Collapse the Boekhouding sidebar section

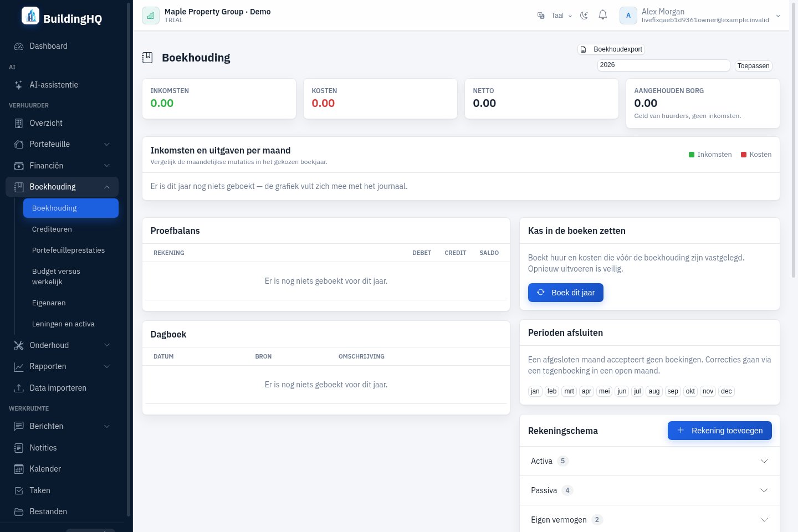tap(62, 187)
